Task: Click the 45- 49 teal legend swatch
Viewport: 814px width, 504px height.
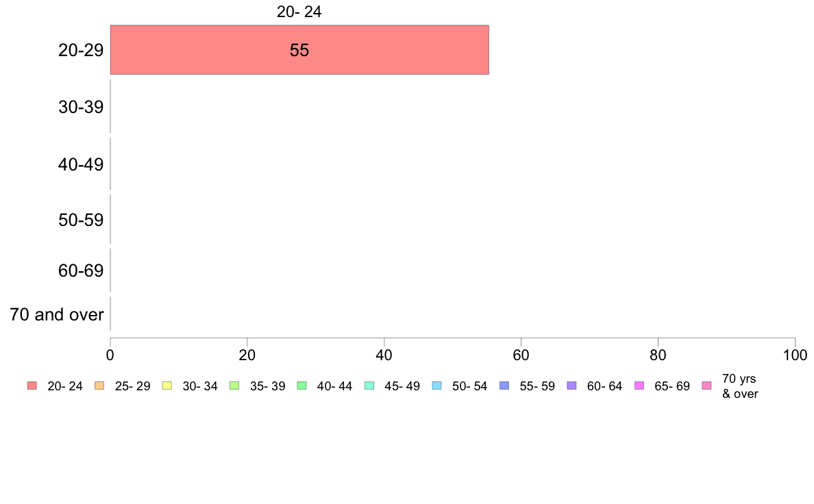Action: [x=369, y=386]
